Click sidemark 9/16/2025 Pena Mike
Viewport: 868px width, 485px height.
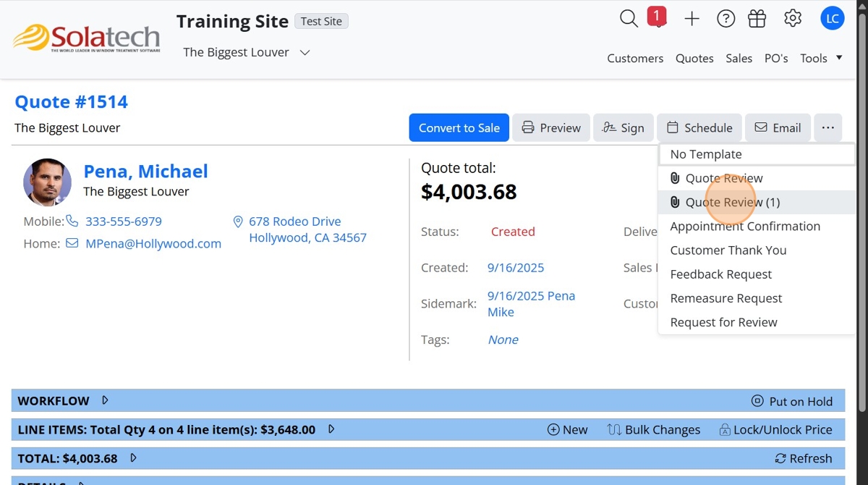(531, 304)
